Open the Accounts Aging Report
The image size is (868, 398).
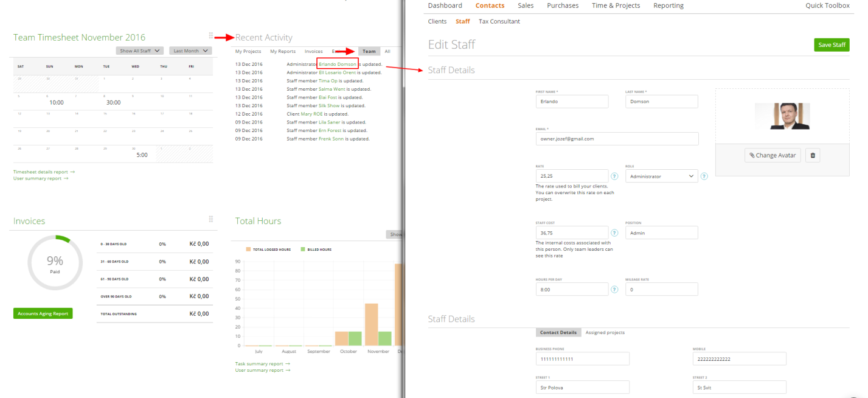click(x=43, y=313)
